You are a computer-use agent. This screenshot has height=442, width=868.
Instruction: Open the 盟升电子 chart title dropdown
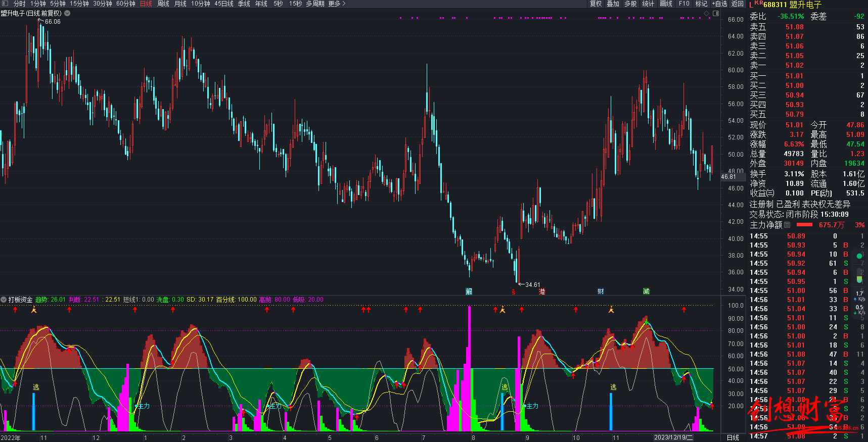pyautogui.click(x=67, y=13)
